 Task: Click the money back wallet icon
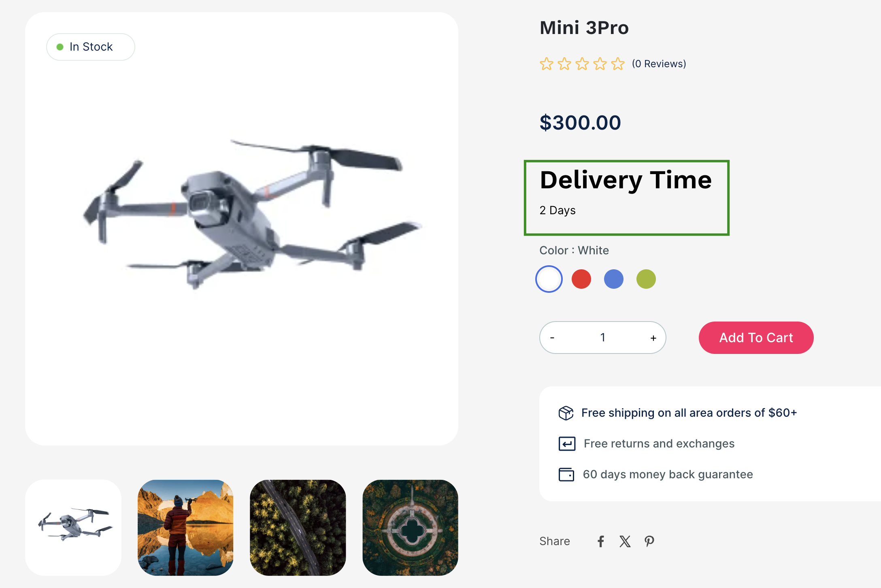(x=566, y=474)
